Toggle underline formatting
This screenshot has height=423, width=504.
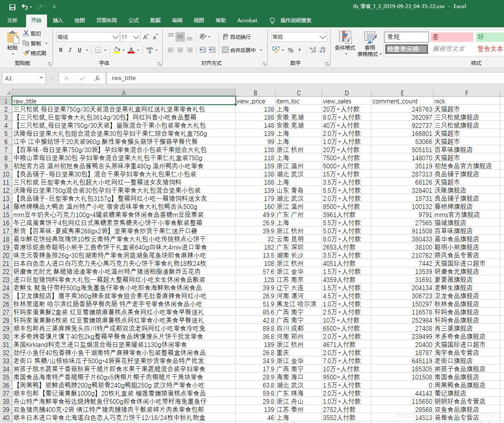[x=79, y=50]
